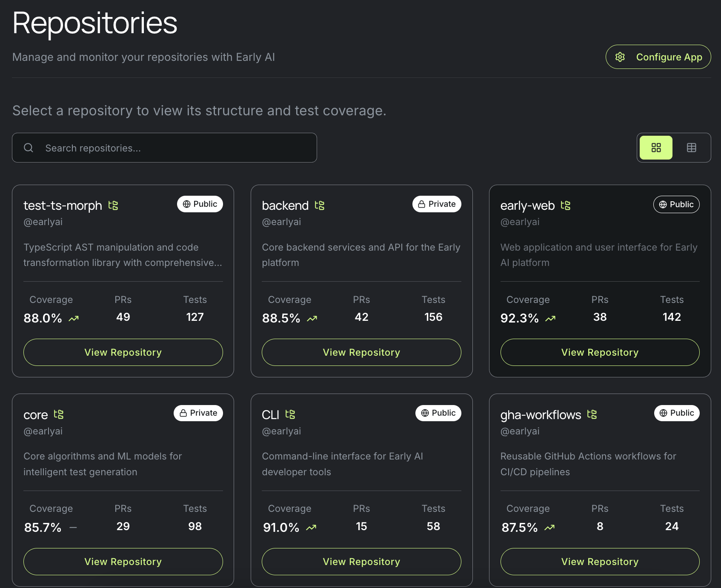Click the search magnifier icon
Screen dimensions: 721x588
pyautogui.click(x=29, y=148)
